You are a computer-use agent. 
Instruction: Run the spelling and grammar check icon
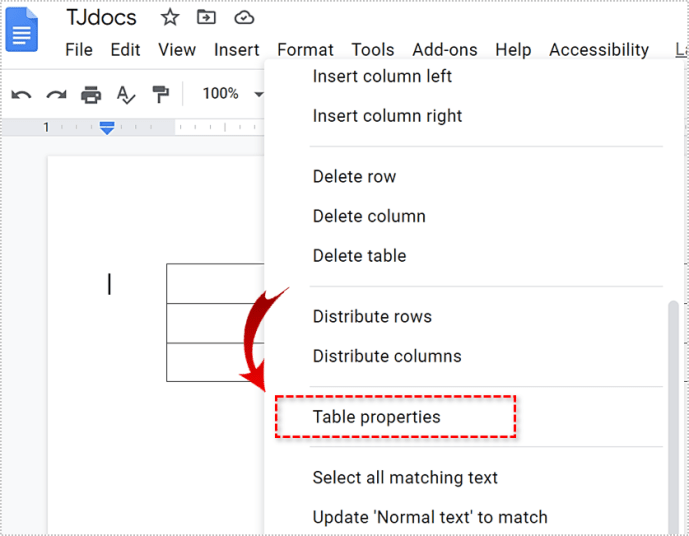click(126, 94)
